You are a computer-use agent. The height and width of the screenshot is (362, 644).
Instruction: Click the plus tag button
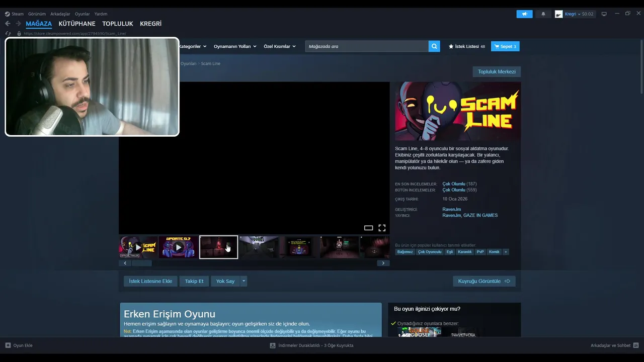(506, 252)
